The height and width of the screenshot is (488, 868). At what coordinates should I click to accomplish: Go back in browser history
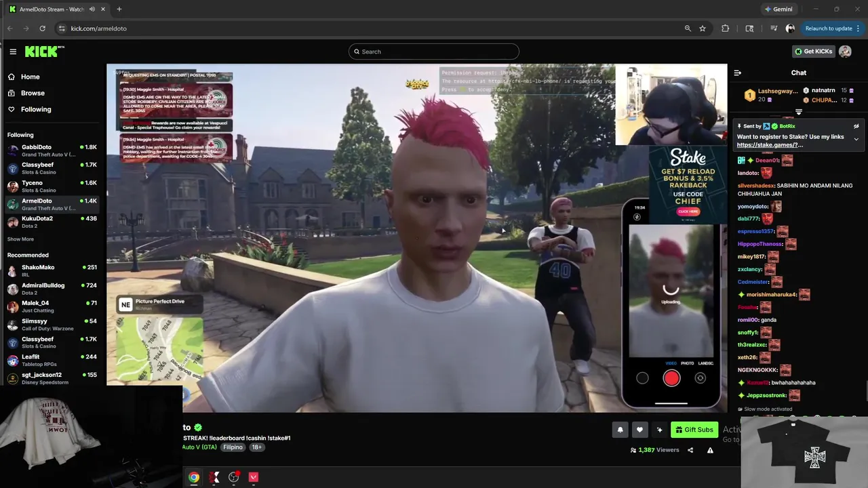(x=10, y=28)
